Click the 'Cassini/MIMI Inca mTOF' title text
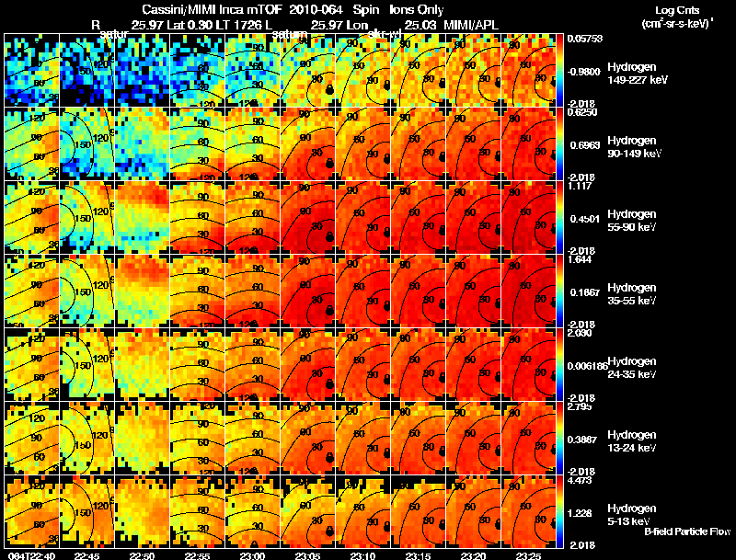Viewport: 736px width, 560px height. pyautogui.click(x=213, y=10)
